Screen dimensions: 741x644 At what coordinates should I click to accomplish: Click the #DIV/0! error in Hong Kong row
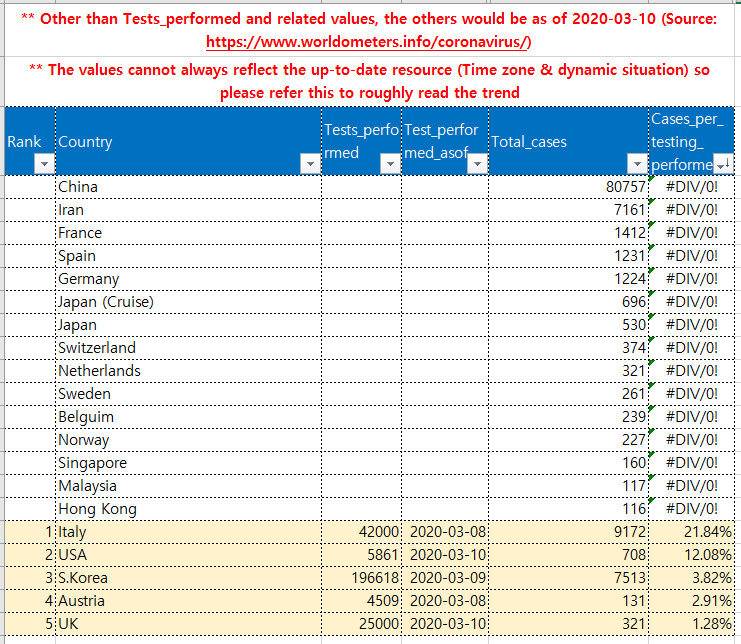click(691, 509)
